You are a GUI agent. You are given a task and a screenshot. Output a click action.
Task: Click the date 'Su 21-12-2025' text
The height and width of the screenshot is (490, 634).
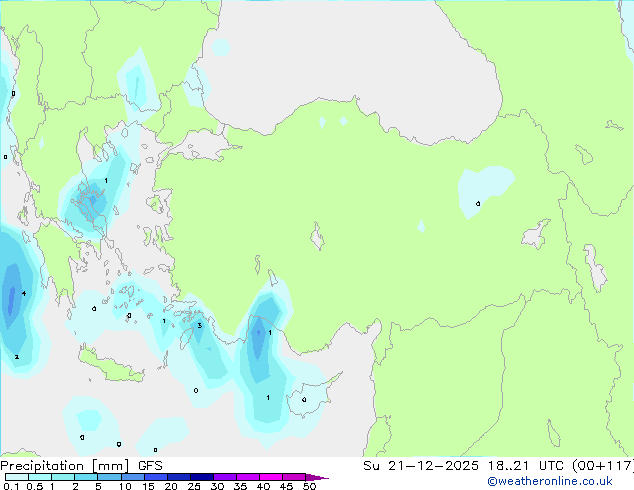coord(421,466)
